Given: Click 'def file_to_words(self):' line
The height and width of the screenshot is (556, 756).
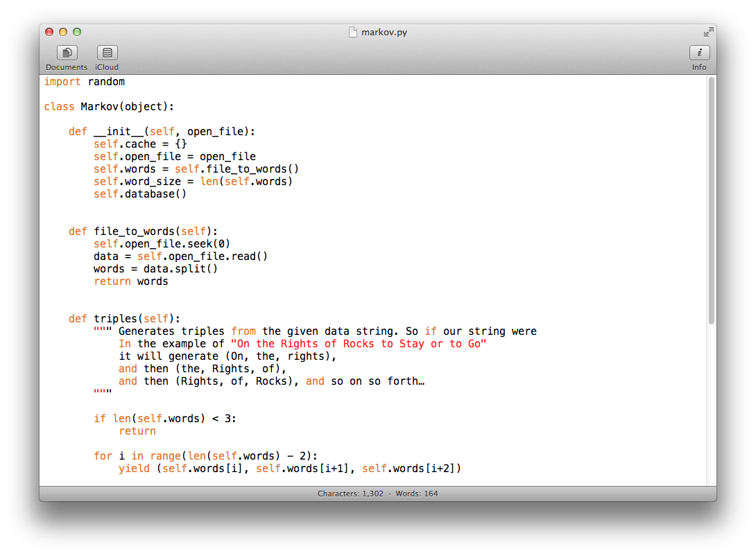Looking at the screenshot, I should click(143, 232).
